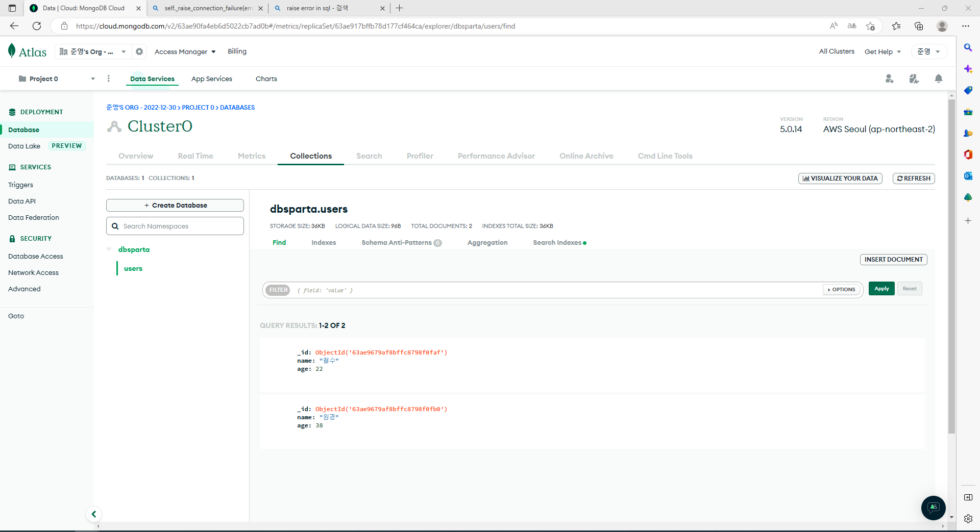Click read aloud icon in address bar
980x532 pixels.
point(834,26)
